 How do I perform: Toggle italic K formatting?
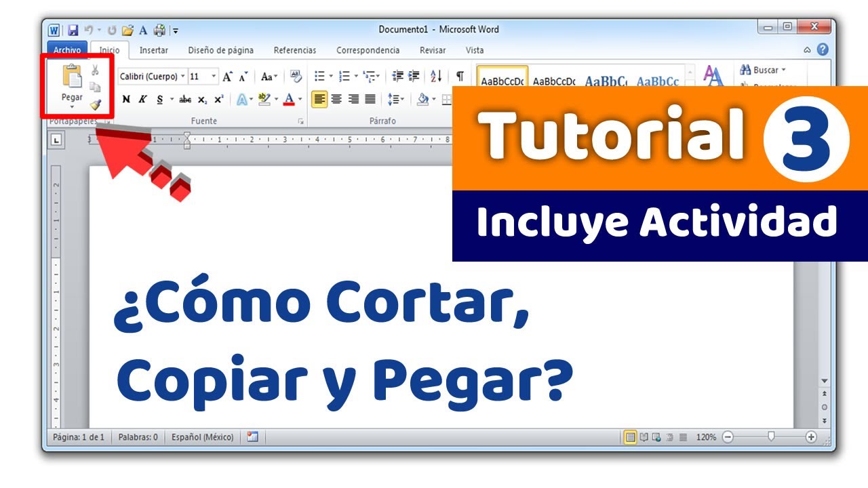coord(143,99)
